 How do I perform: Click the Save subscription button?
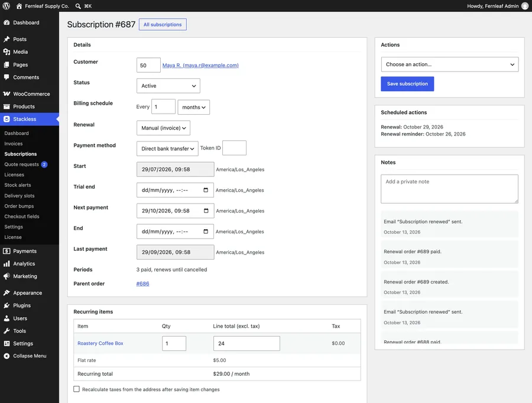click(407, 84)
